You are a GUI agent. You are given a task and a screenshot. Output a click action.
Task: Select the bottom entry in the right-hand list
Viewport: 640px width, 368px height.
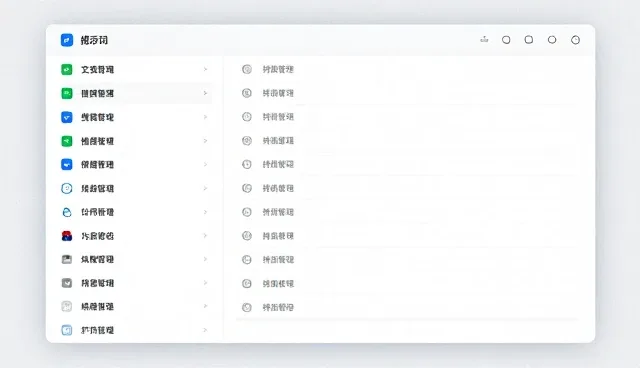pyautogui.click(x=268, y=307)
